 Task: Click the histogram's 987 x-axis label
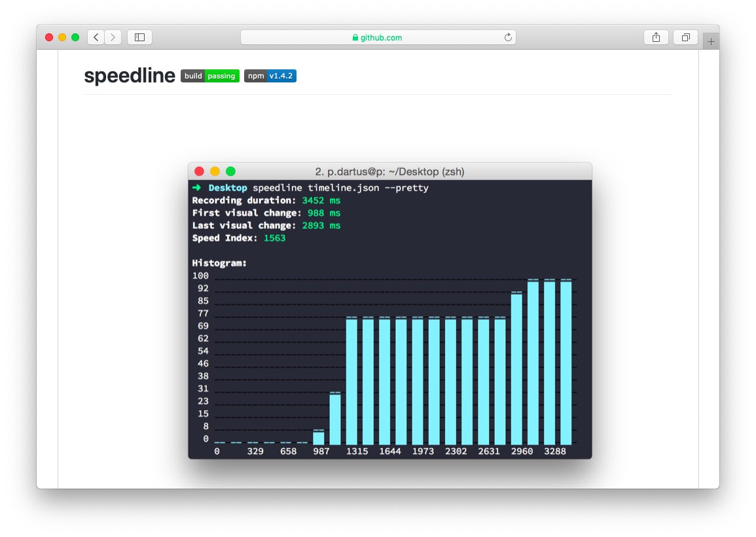coord(321,451)
